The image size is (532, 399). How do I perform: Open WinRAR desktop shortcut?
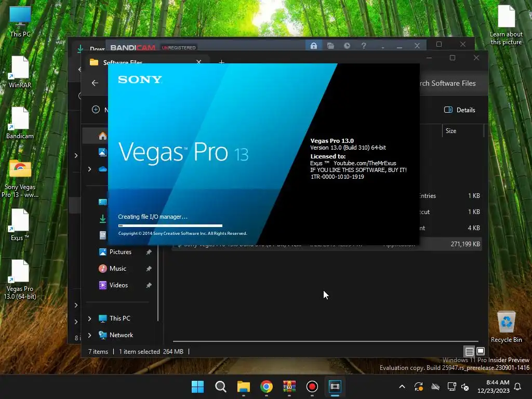coord(20,72)
